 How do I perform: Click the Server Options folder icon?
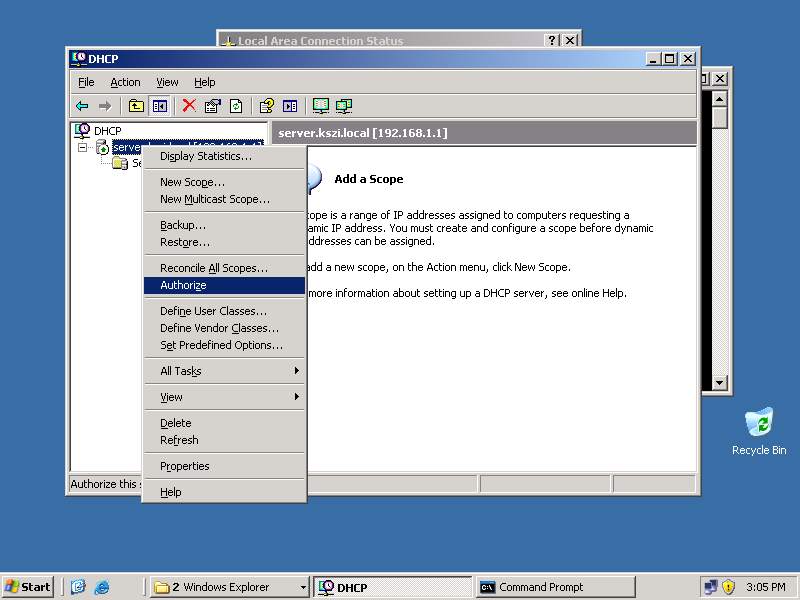point(120,163)
